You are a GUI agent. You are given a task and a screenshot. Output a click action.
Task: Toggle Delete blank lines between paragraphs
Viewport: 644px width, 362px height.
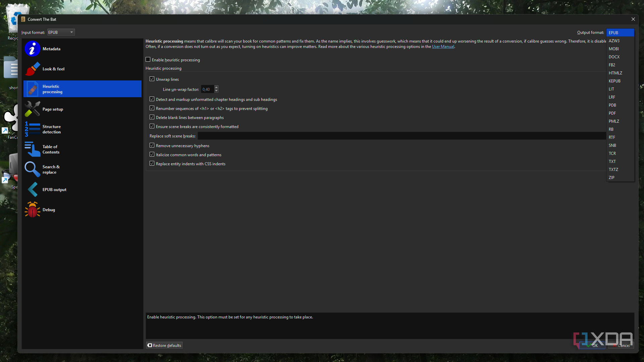point(152,117)
